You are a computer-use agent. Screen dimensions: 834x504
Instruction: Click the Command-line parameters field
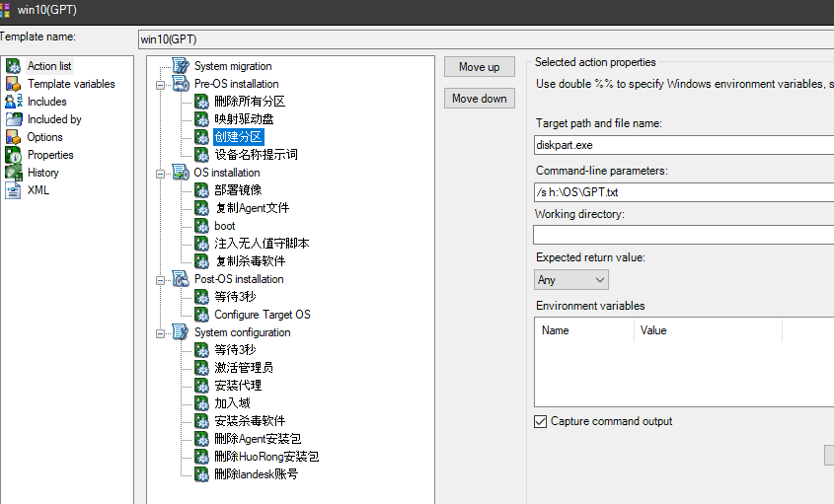pos(684,192)
